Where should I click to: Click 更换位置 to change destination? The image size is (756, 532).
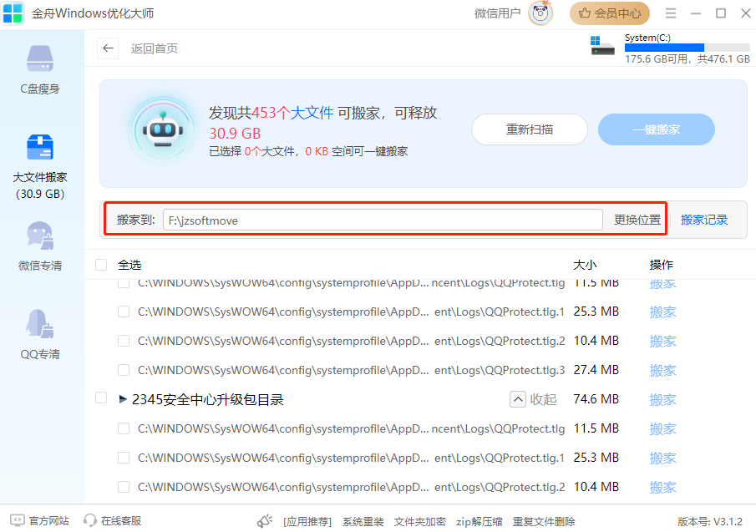coord(637,220)
